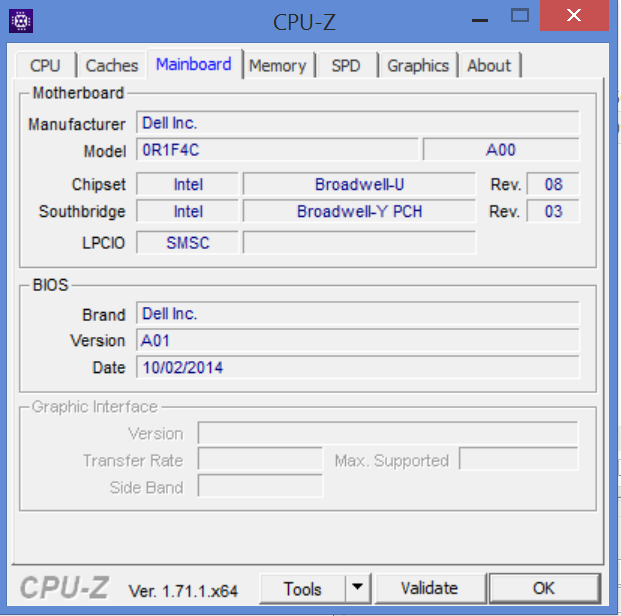
Task: Open the SPD tab
Action: click(x=346, y=65)
